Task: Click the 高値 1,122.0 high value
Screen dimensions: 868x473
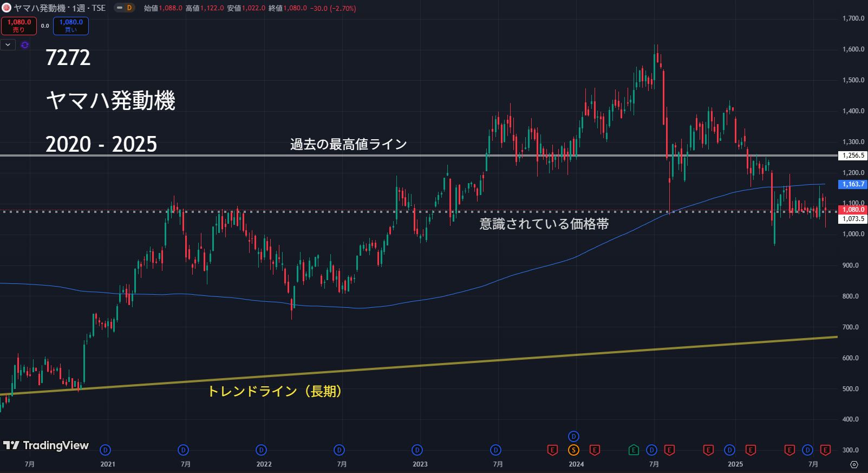Action: tap(205, 8)
